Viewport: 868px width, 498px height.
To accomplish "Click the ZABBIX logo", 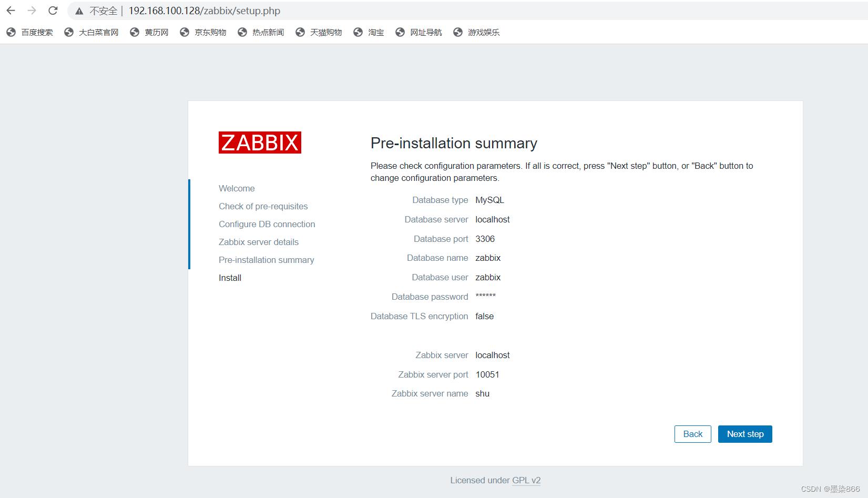I will coord(260,143).
